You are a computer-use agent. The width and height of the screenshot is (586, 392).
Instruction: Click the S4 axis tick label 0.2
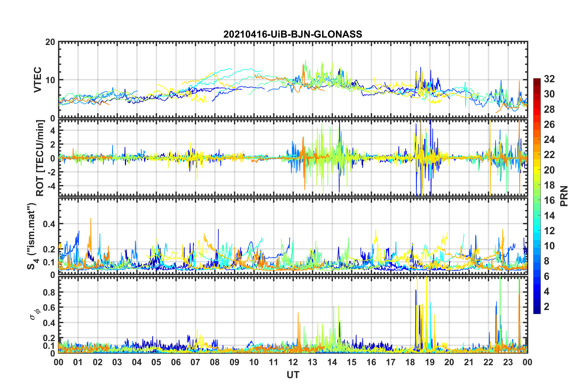coord(49,249)
